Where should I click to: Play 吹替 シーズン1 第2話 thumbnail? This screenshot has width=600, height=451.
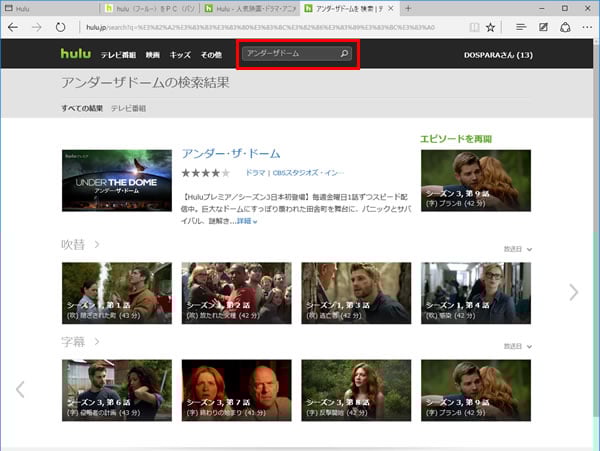click(236, 293)
